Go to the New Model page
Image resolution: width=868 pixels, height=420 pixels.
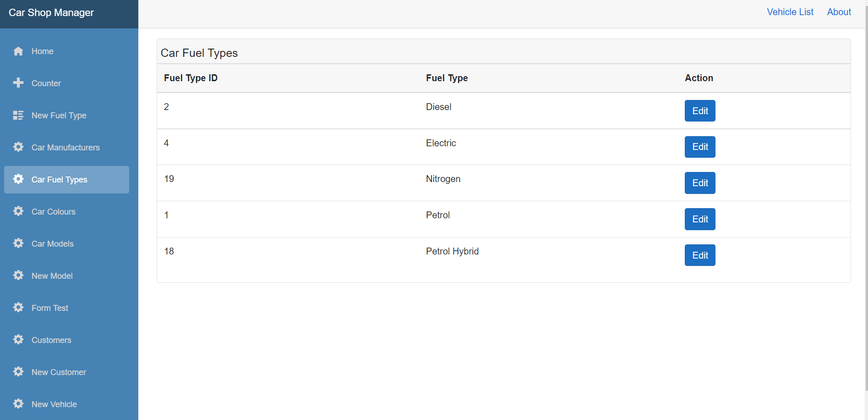52,276
